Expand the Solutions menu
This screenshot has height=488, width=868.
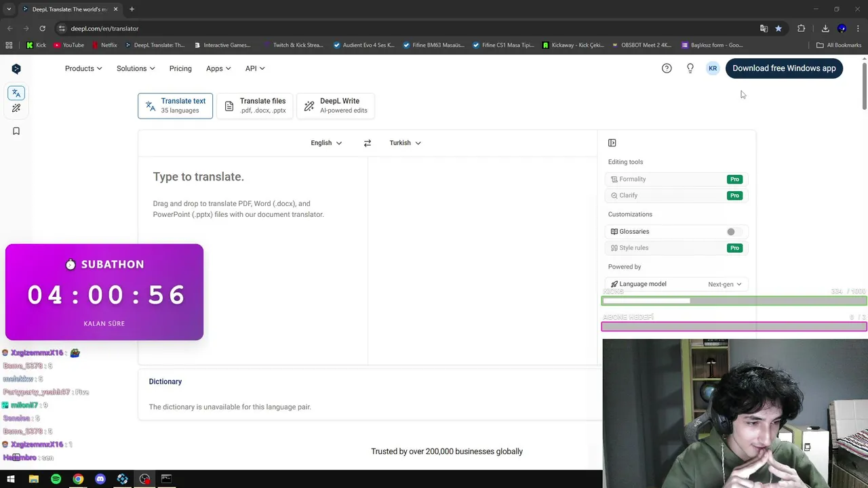(x=136, y=68)
